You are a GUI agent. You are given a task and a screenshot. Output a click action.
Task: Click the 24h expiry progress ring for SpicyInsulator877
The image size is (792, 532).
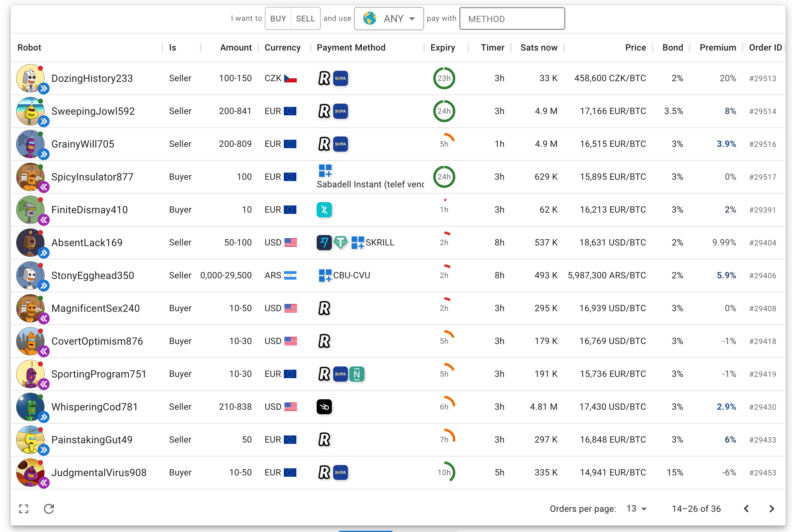443,177
